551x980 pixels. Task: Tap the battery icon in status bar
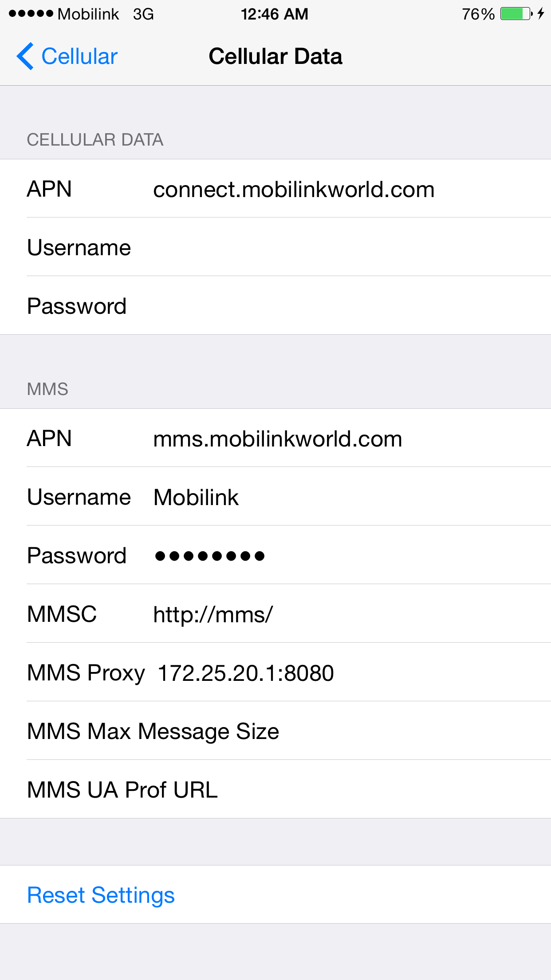coord(516,14)
